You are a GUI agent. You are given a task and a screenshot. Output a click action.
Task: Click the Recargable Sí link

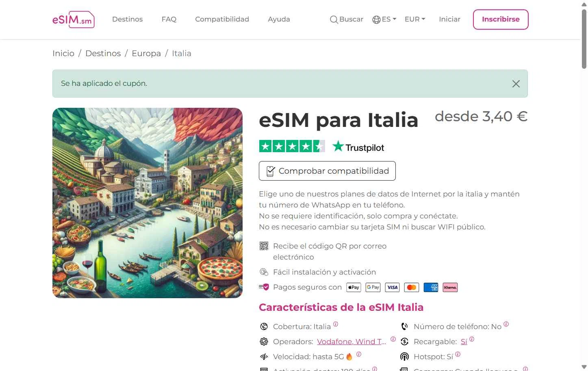tap(464, 342)
